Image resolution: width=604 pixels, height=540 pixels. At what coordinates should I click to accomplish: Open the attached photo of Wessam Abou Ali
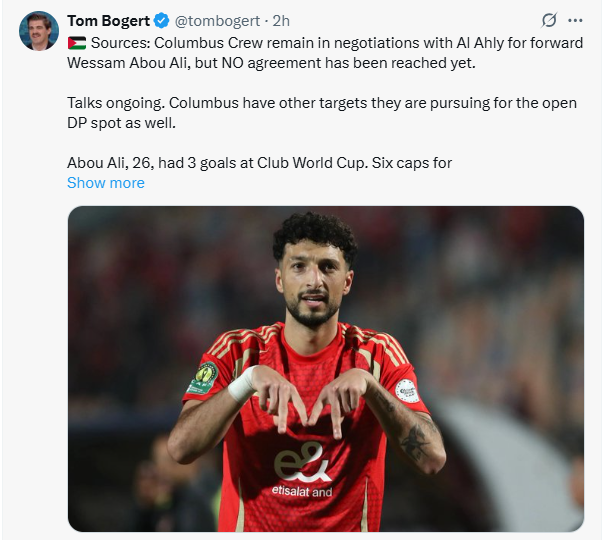(326, 369)
